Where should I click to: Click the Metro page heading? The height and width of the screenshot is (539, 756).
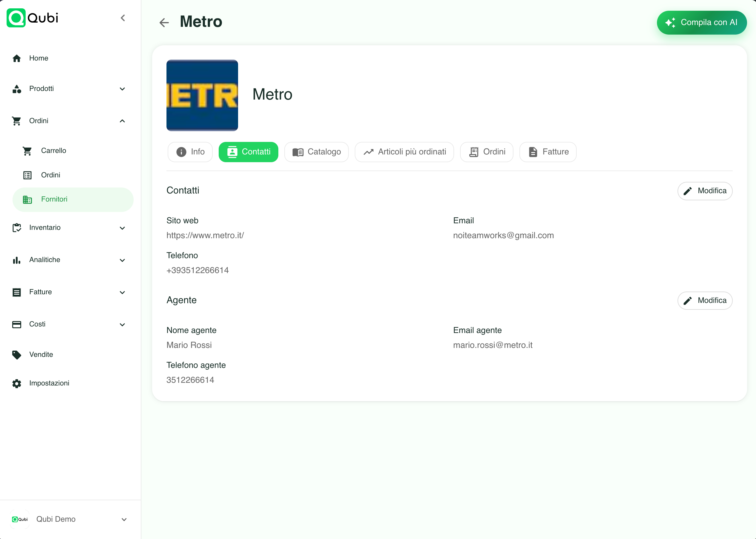click(x=201, y=22)
